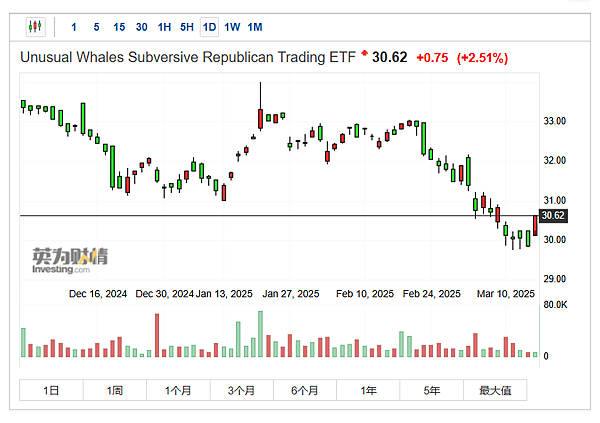This screenshot has width=600, height=423.
Task: Click the 1周 range button
Action: [x=114, y=390]
